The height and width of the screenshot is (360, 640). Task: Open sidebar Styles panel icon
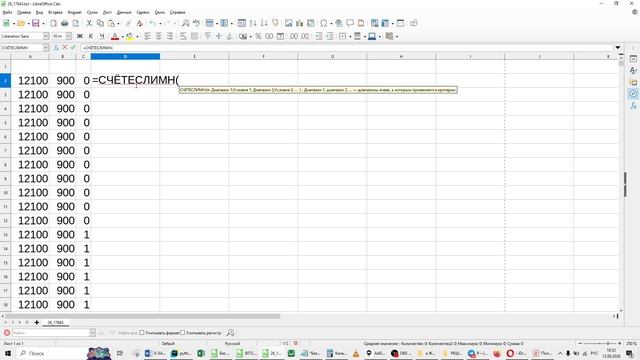coord(633,71)
